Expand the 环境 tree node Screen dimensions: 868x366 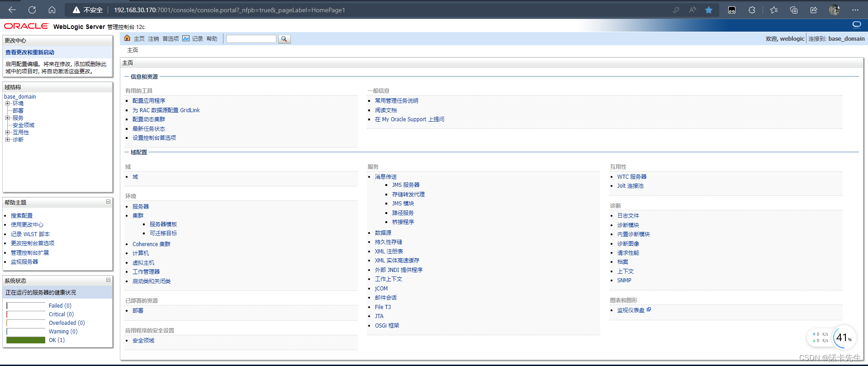click(8, 104)
